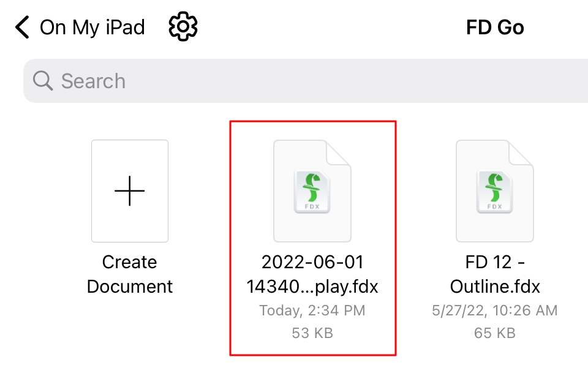The image size is (588, 376).
Task: Open the FD 12 - Outline.fdx document icon
Action: coord(494,190)
